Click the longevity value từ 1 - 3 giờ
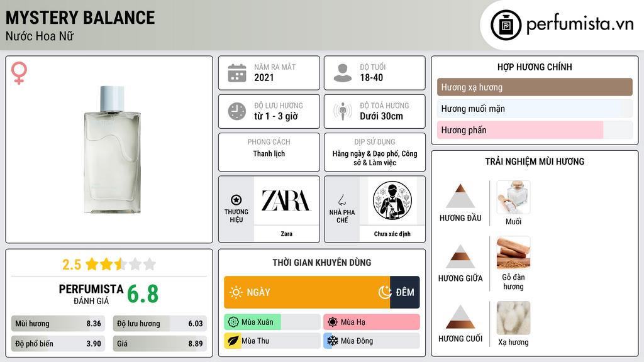 [x=275, y=116]
